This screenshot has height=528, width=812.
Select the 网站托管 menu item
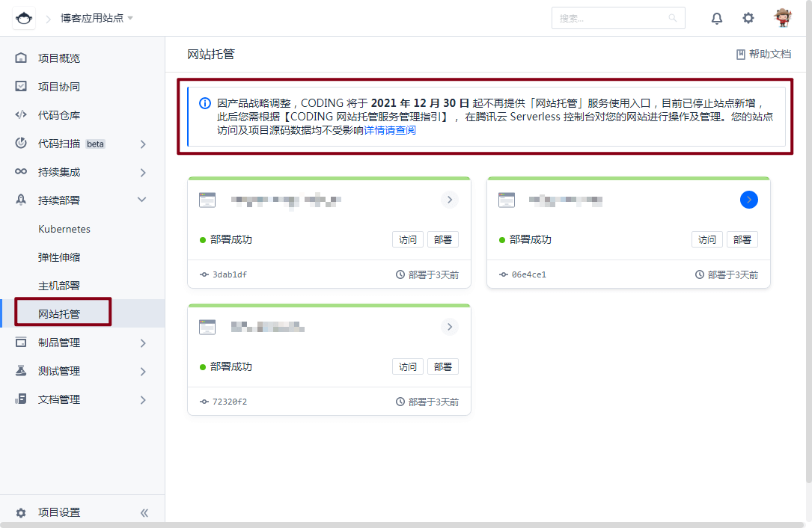pos(59,313)
